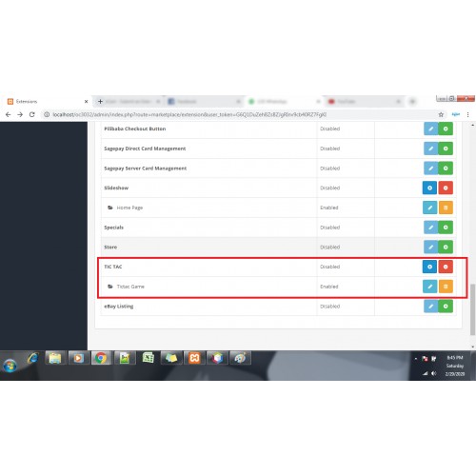The height and width of the screenshot is (476, 476).
Task: Reload the current page
Action: pos(31,114)
